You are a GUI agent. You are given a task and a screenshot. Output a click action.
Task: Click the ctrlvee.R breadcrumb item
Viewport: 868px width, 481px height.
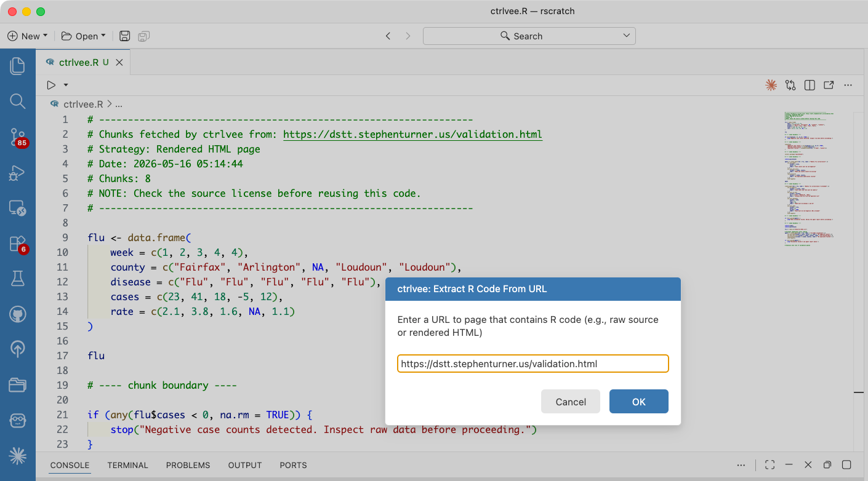pos(83,105)
